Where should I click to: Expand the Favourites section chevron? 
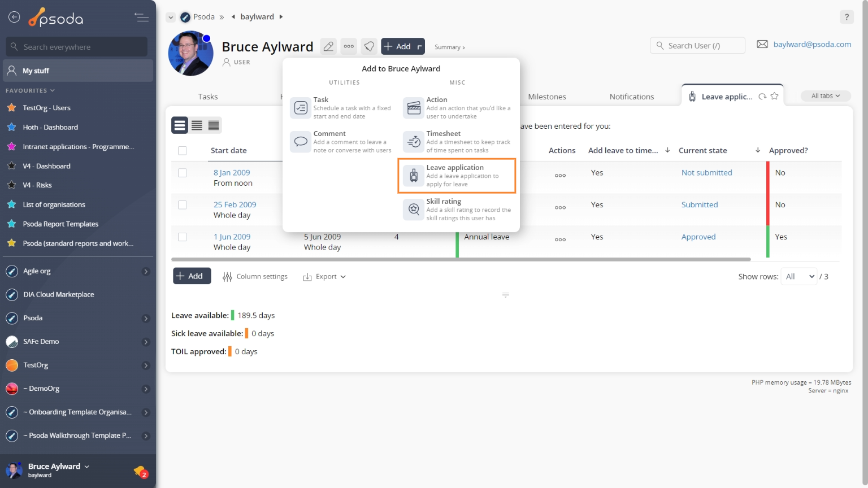pos(53,90)
